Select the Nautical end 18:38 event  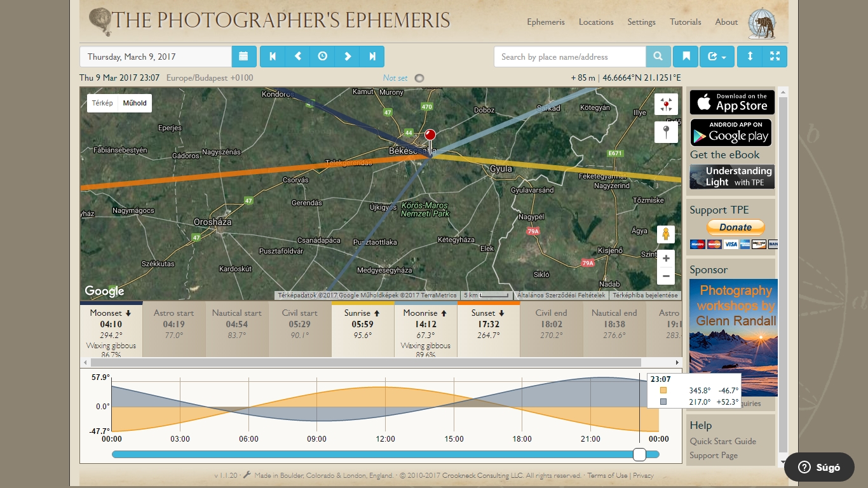point(614,329)
